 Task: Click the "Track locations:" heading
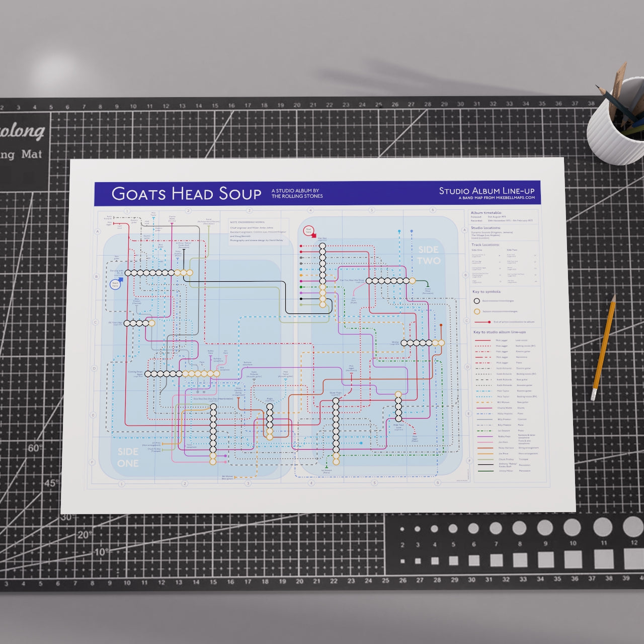click(x=486, y=245)
